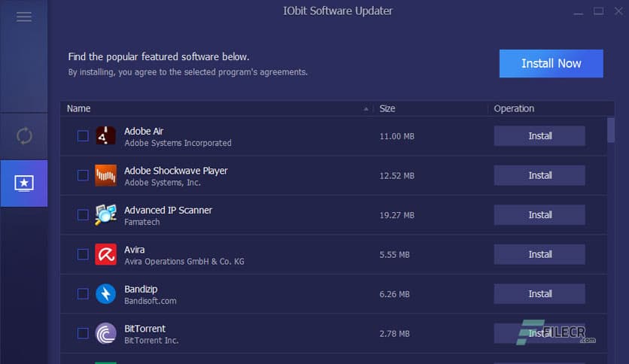Viewport: 629px width, 364px height.
Task: Click the Adobe Air app icon
Action: (x=106, y=136)
